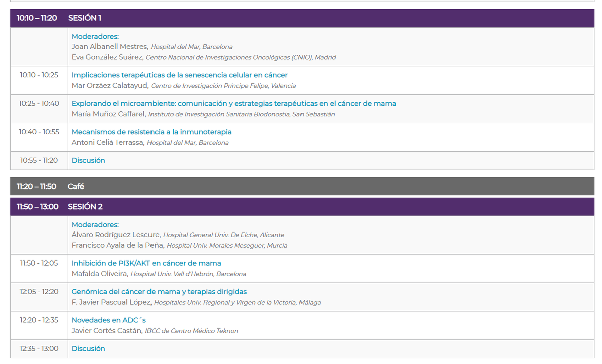The height and width of the screenshot is (364, 602).
Task: Click the speaker María Muñoz Caffarel
Action: click(x=109, y=114)
